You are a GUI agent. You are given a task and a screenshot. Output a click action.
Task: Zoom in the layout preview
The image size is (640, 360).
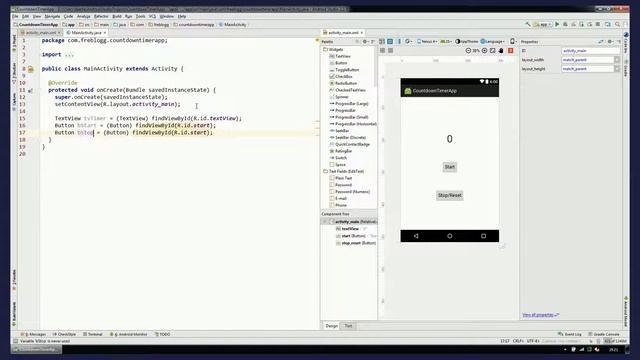click(484, 51)
